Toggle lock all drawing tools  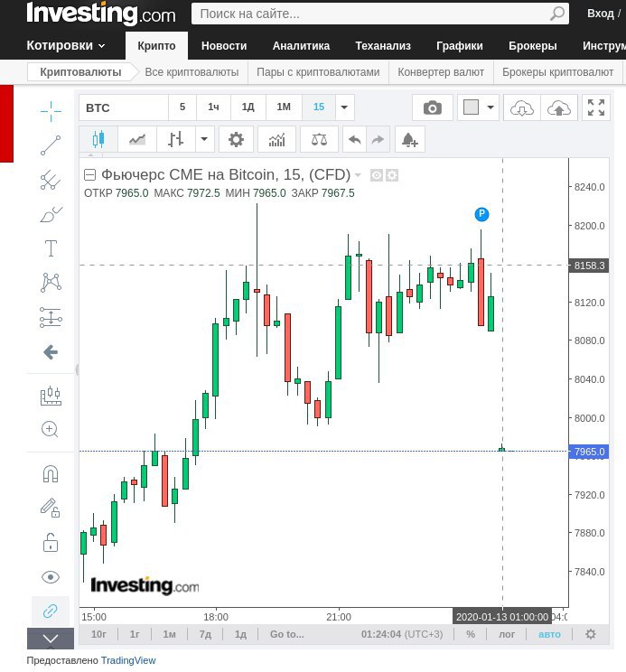(x=51, y=543)
